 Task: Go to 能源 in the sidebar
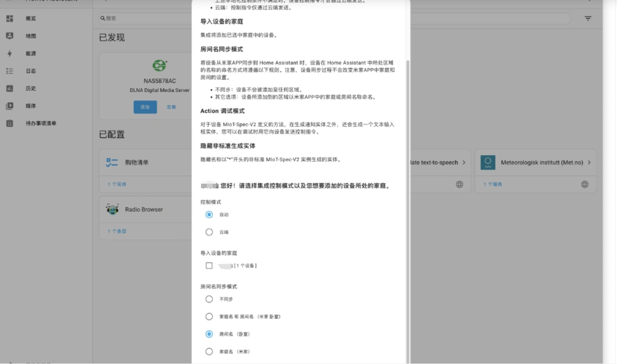(x=31, y=54)
